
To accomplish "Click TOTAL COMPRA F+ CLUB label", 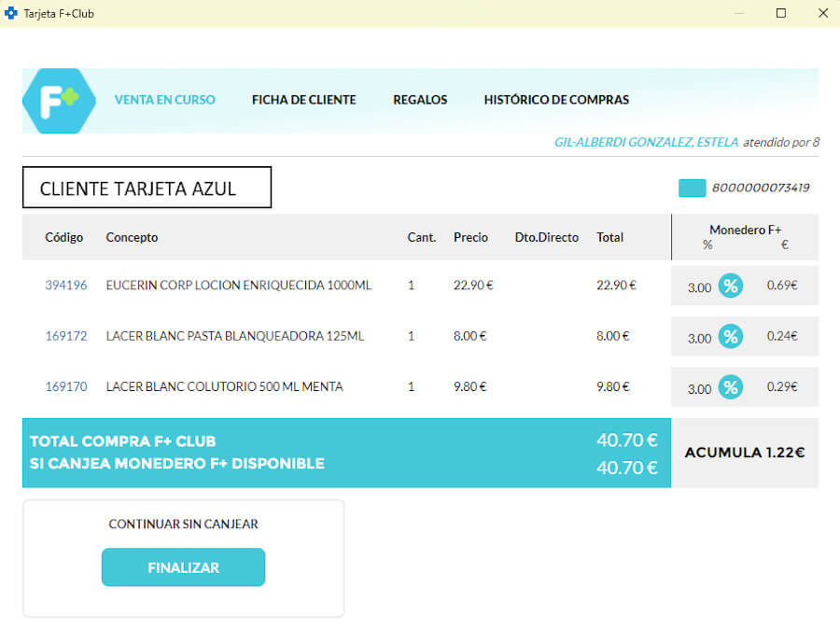I will coord(122,441).
